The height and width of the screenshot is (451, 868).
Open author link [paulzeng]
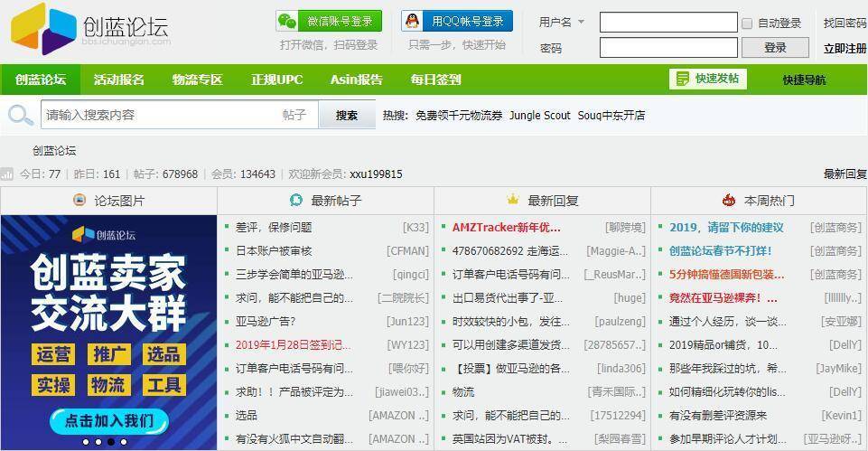click(620, 322)
